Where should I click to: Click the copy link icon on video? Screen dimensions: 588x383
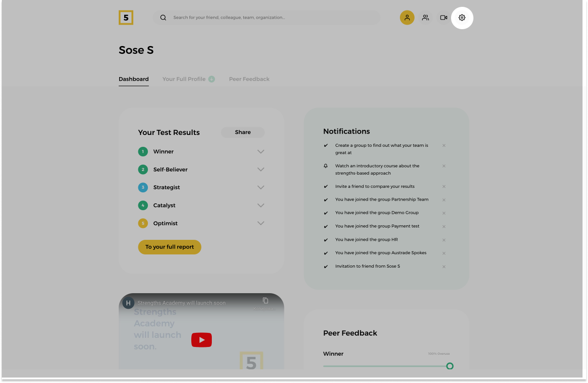[265, 300]
